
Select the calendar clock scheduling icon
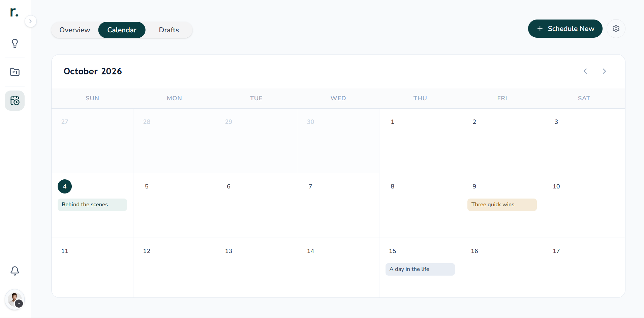click(x=15, y=101)
